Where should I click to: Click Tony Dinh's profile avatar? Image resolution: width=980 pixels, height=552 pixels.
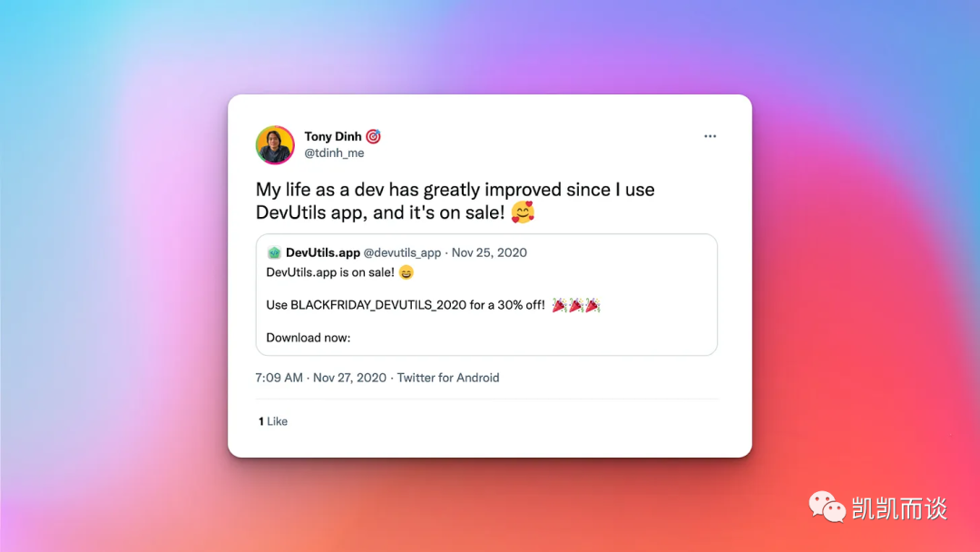pos(275,144)
